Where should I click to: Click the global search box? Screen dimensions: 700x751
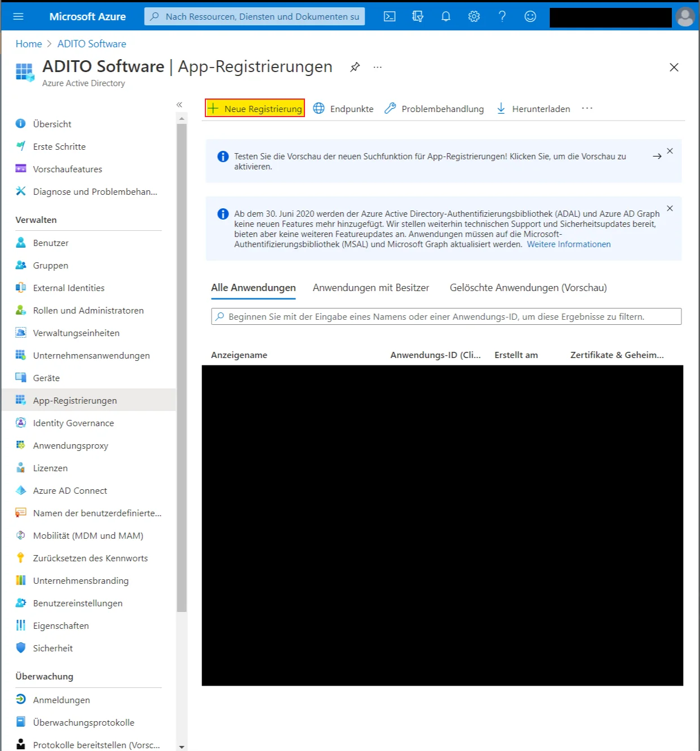[254, 16]
